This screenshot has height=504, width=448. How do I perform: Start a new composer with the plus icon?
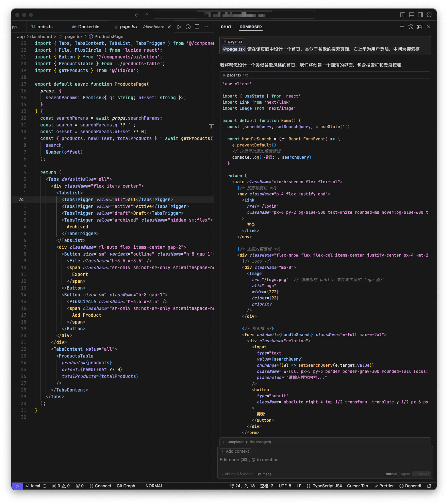point(402,27)
